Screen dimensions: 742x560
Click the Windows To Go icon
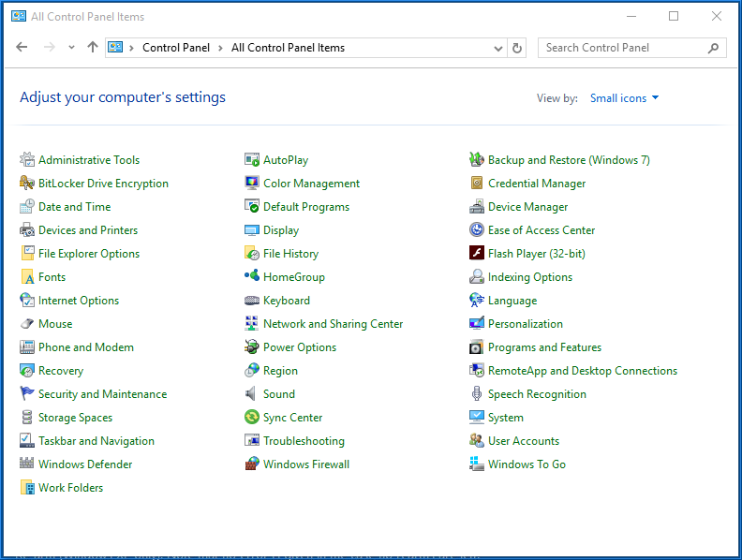click(477, 464)
